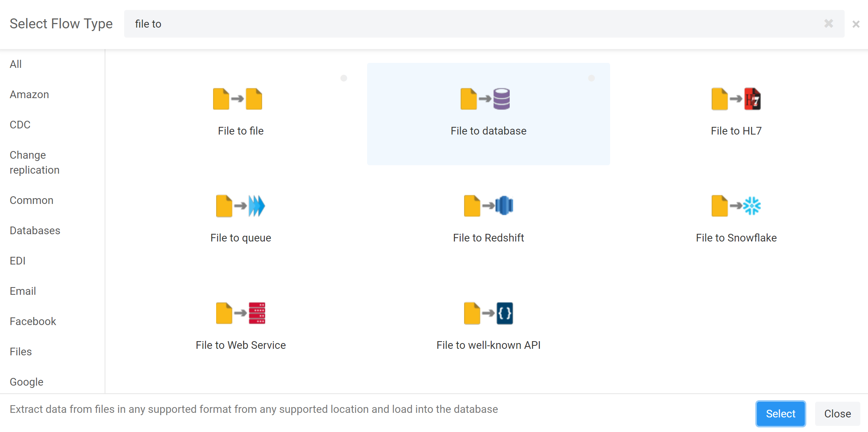Viewport: 868px width, 432px height.
Task: Select the File to Web Service icon
Action: pos(240,313)
